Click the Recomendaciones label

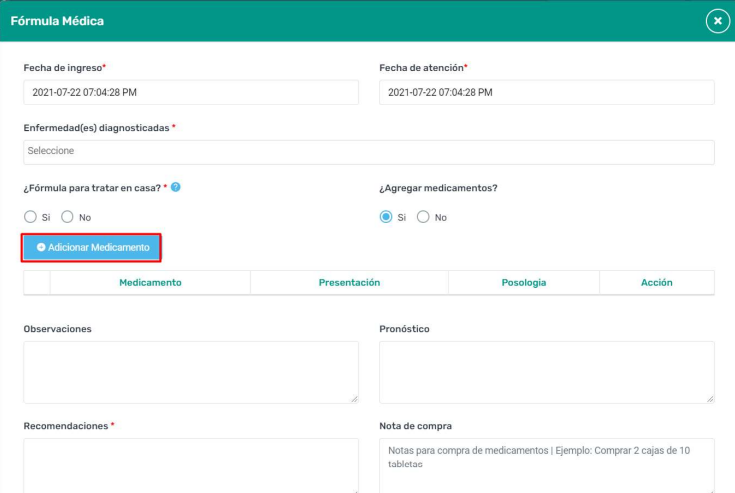[x=66, y=426]
